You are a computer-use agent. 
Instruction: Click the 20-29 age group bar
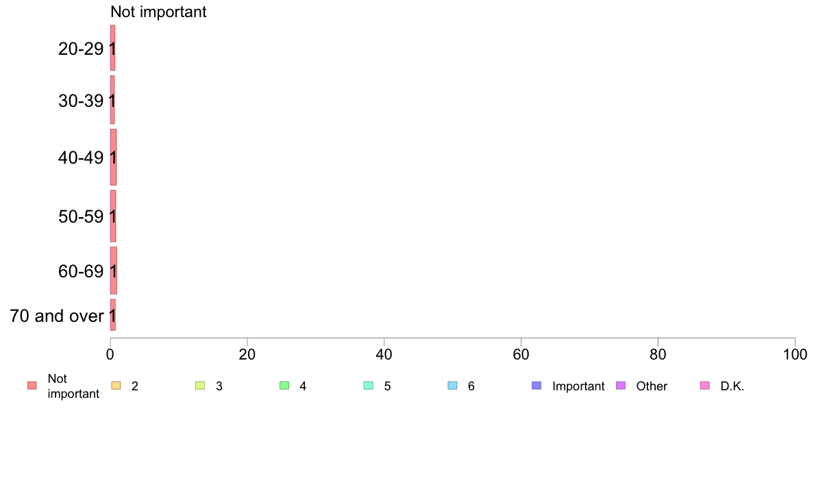112,48
